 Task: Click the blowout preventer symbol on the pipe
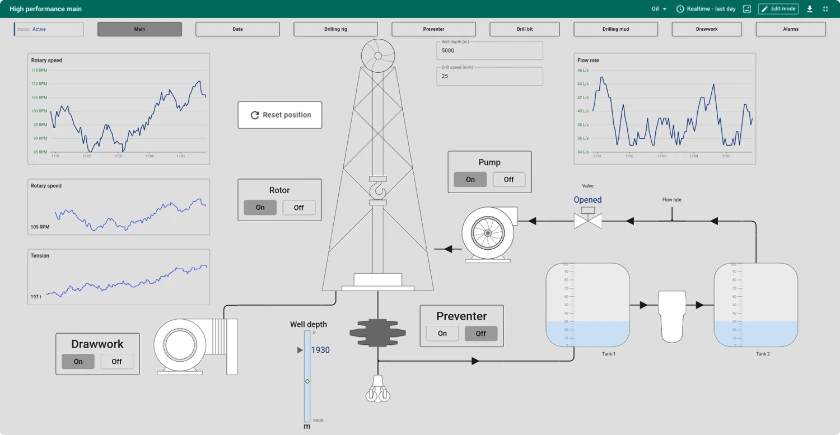pyautogui.click(x=376, y=333)
